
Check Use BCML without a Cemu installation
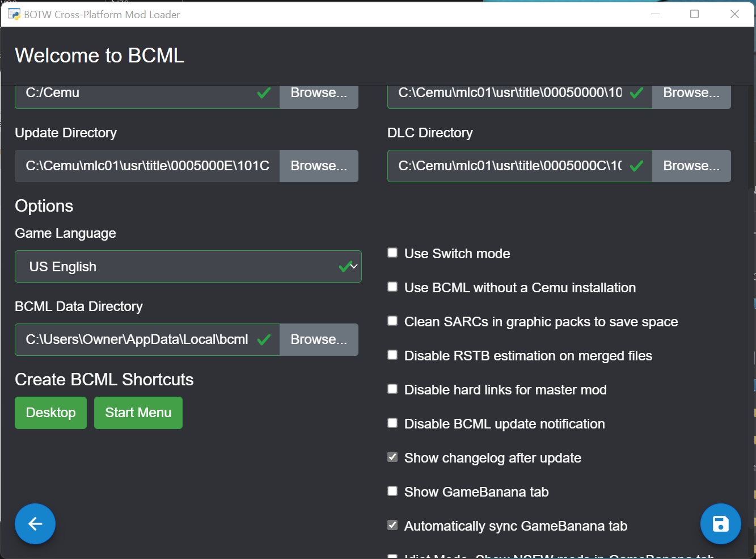click(392, 287)
